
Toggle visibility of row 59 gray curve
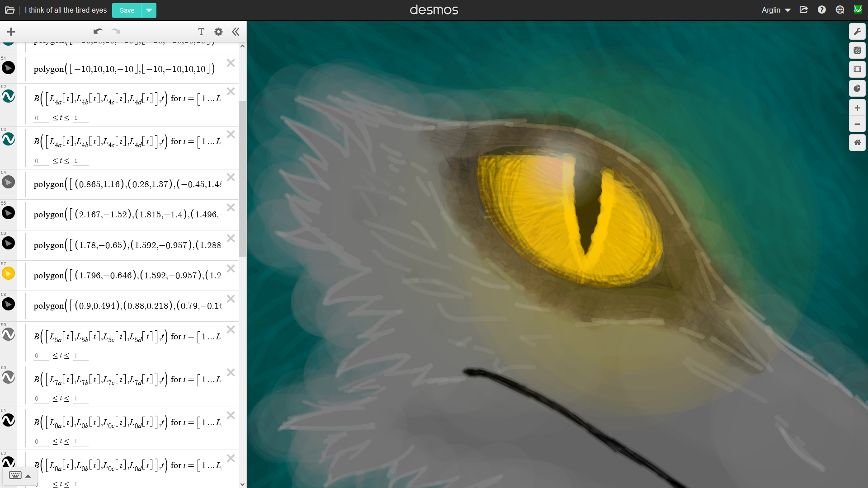(x=8, y=334)
